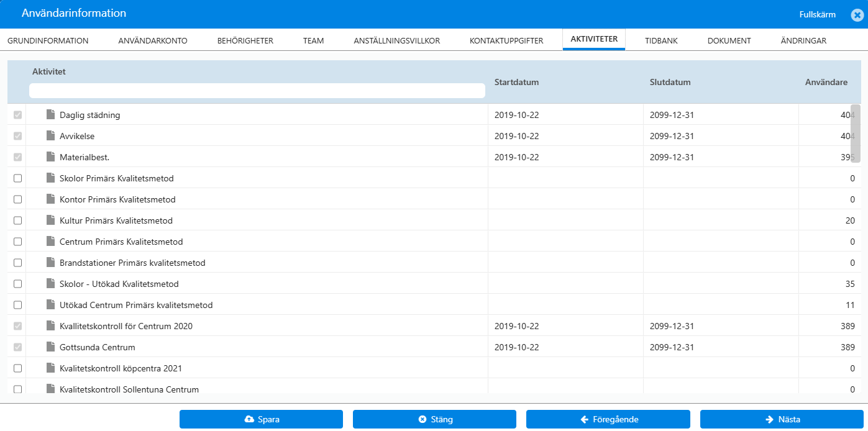Toggle the Kvallitetskontroll för Centrum 2020 checkbox
Screen dimensions: 868x431
click(17, 326)
